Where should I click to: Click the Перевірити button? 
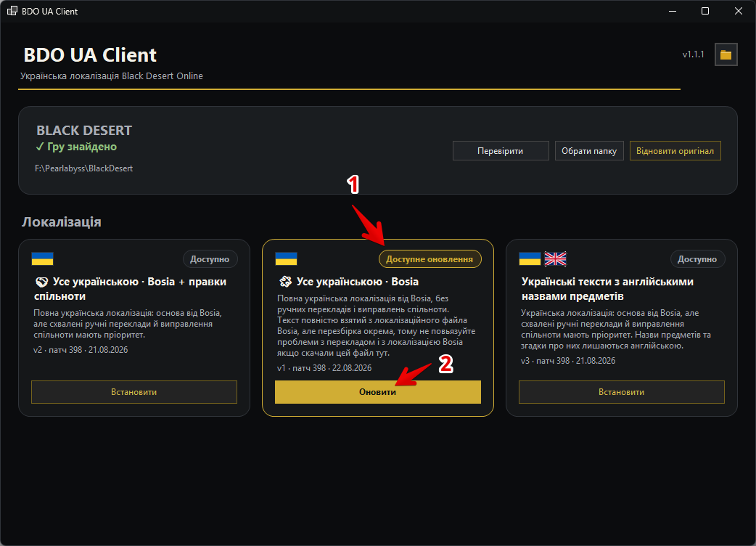coord(501,151)
